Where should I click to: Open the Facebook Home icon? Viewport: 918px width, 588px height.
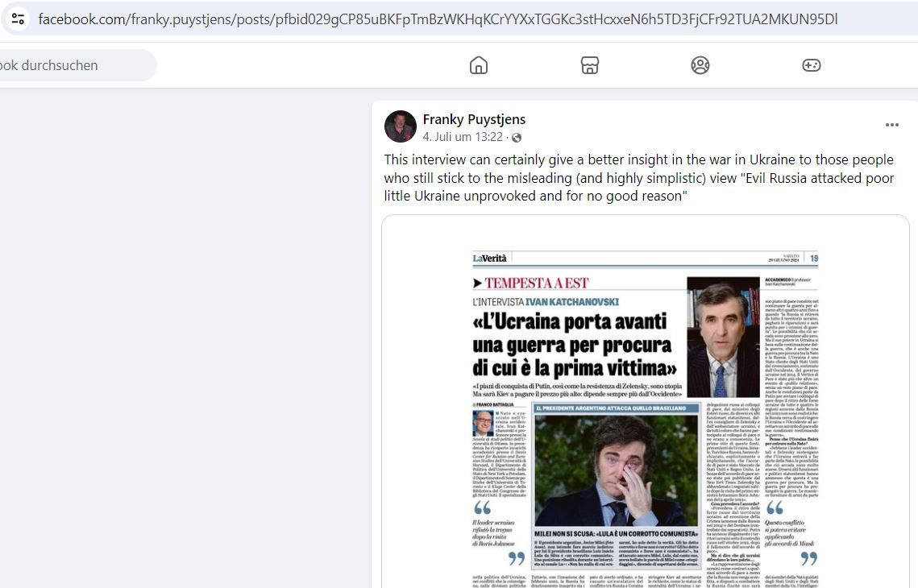coord(478,65)
